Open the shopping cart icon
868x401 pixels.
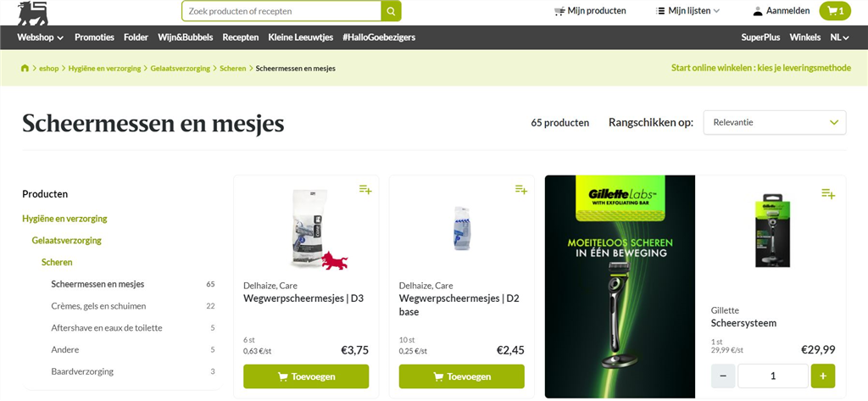pyautogui.click(x=835, y=11)
